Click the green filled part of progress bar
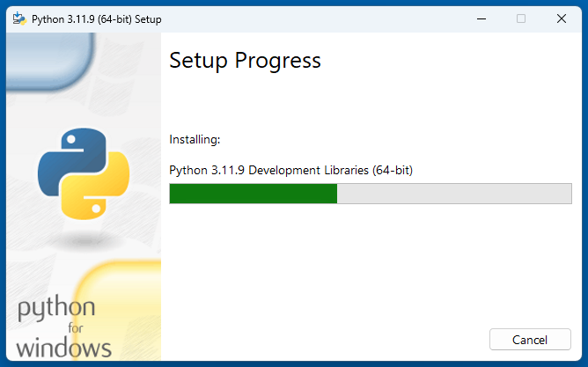 (x=254, y=194)
